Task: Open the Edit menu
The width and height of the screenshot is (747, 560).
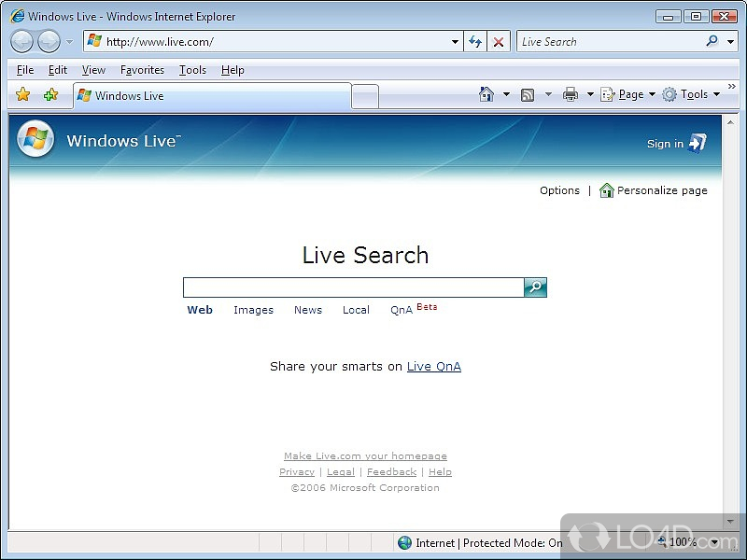Action: tap(58, 70)
